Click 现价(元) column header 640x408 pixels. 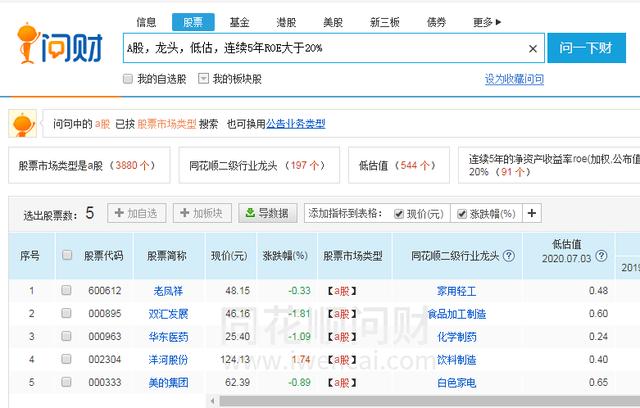point(229,256)
